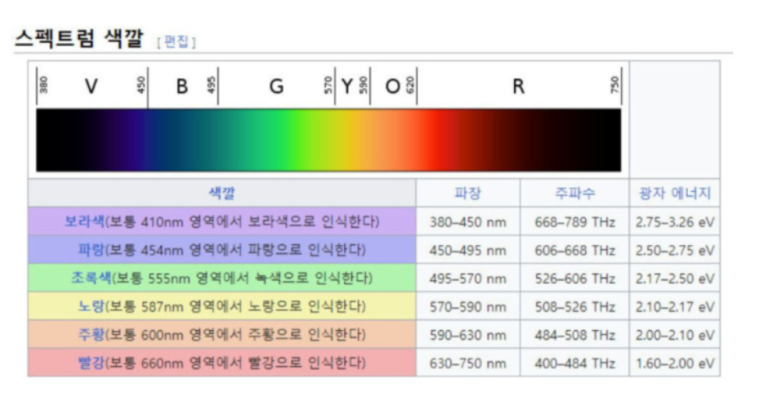Select the 1.60–2.00 eV energy cell

click(675, 363)
